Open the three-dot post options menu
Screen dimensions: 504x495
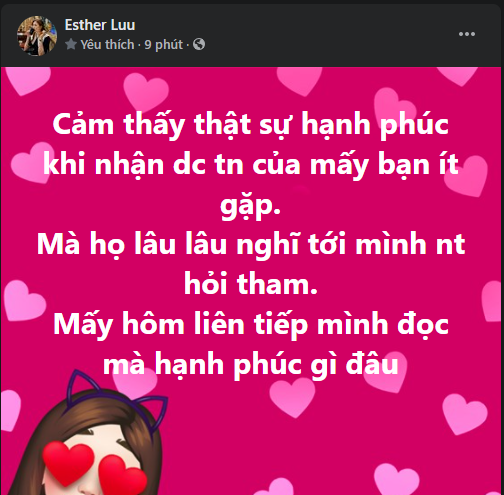coord(467,34)
